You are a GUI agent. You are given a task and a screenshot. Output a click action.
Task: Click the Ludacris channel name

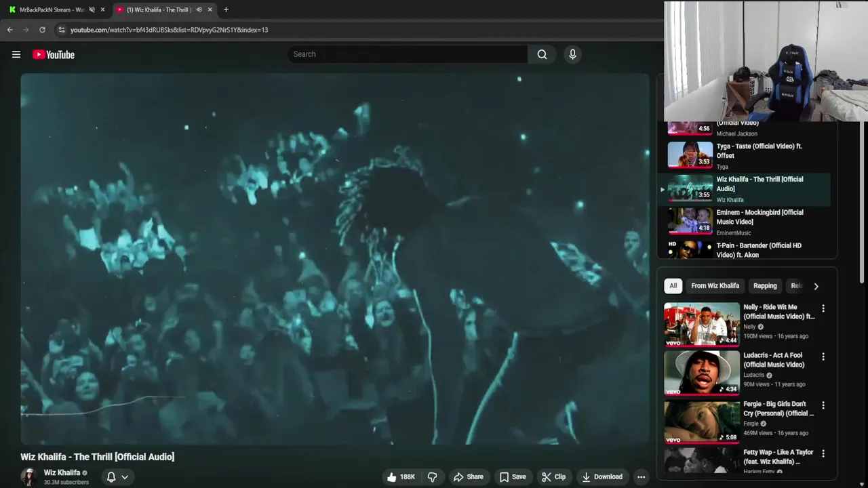753,375
